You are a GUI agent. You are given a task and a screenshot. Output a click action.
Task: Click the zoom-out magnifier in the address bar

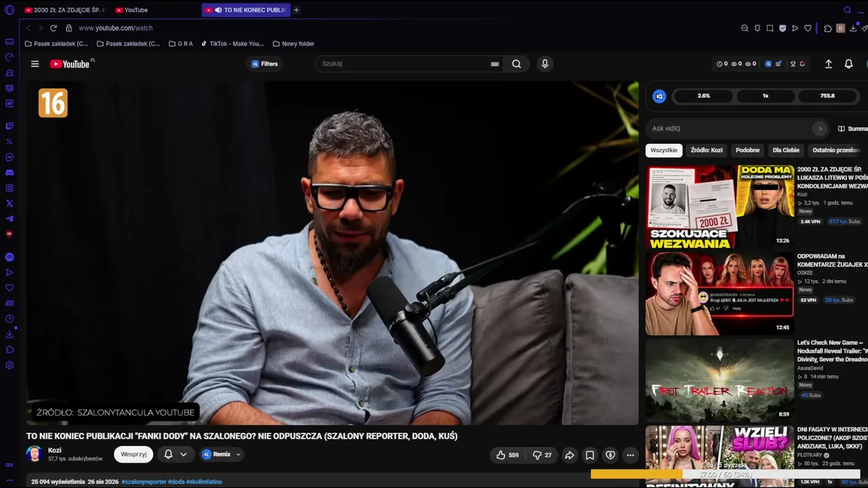tap(745, 28)
